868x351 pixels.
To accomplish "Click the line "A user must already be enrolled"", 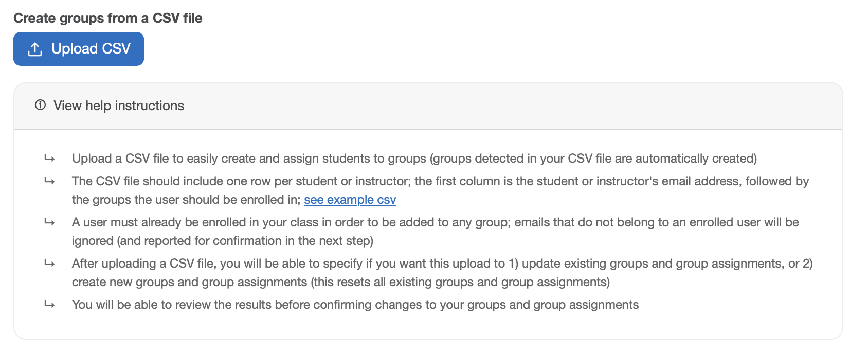I will click(436, 222).
